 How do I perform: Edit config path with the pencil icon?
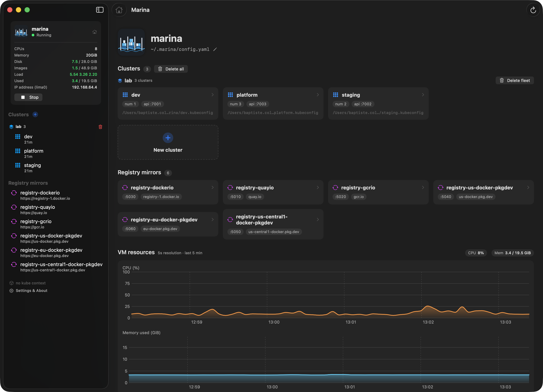[215, 49]
